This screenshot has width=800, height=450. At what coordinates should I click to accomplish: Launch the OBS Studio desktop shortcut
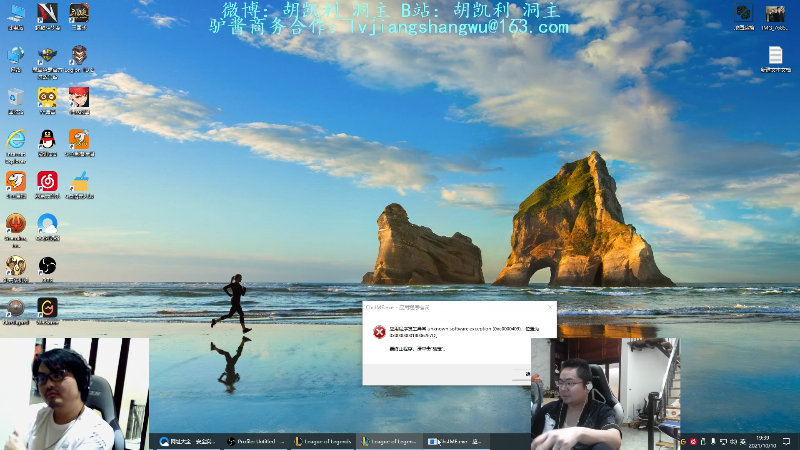[47, 269]
